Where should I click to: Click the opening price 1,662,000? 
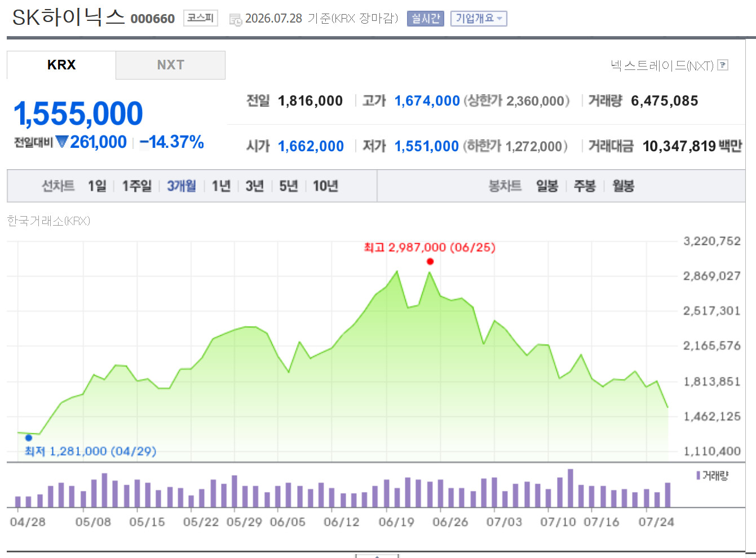pos(311,146)
